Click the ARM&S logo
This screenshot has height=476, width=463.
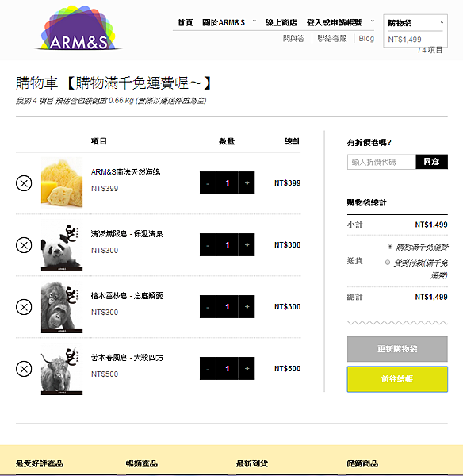click(78, 28)
